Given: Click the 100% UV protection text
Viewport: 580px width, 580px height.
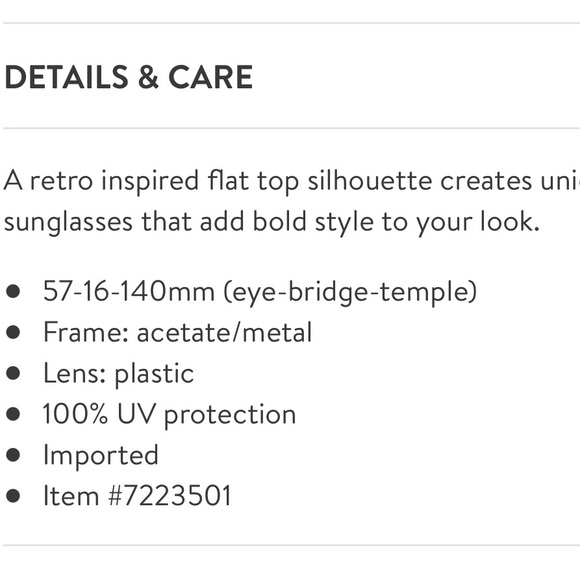Looking at the screenshot, I should 169,414.
